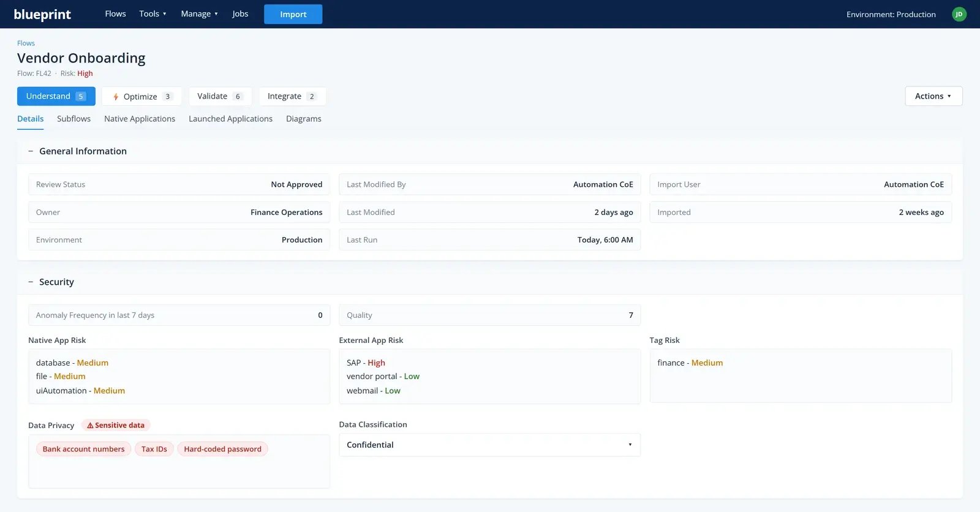Image resolution: width=980 pixels, height=512 pixels.
Task: Click the High risk label under title
Action: 85,73
